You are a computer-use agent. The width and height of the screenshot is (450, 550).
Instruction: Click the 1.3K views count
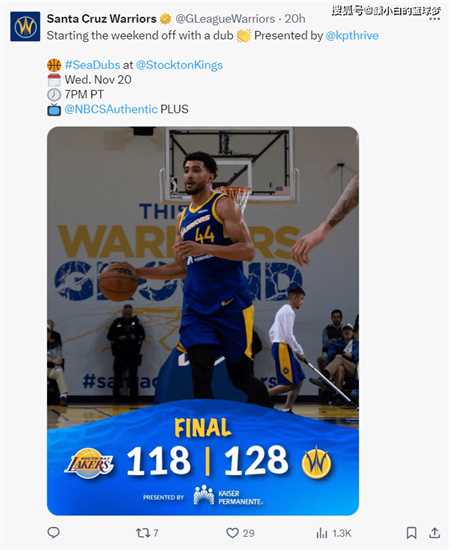click(342, 533)
